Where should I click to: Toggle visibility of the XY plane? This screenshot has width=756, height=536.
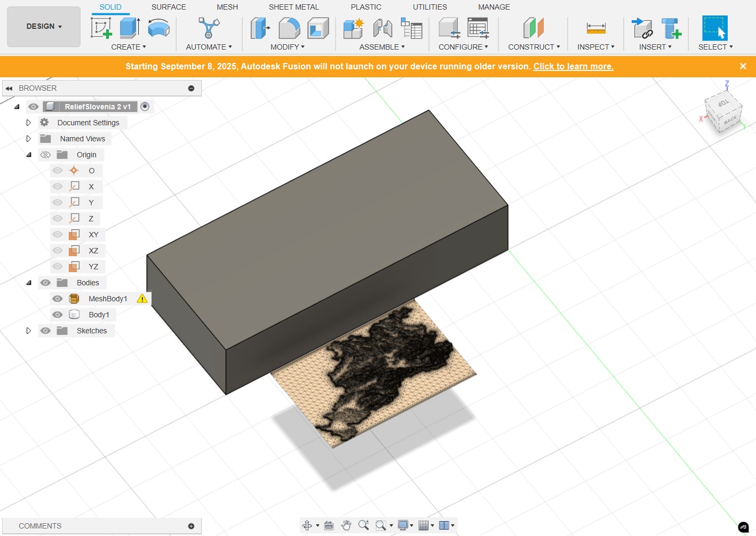[57, 235]
